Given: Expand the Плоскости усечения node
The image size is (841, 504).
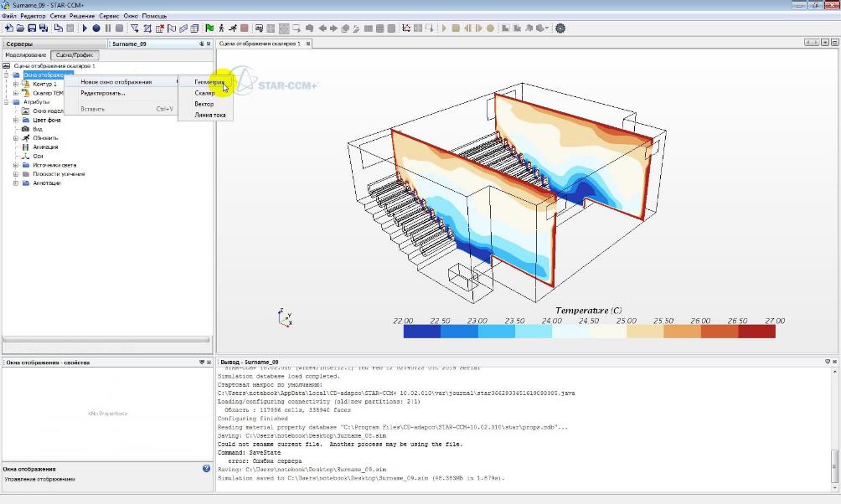Looking at the screenshot, I should pyautogui.click(x=15, y=174).
